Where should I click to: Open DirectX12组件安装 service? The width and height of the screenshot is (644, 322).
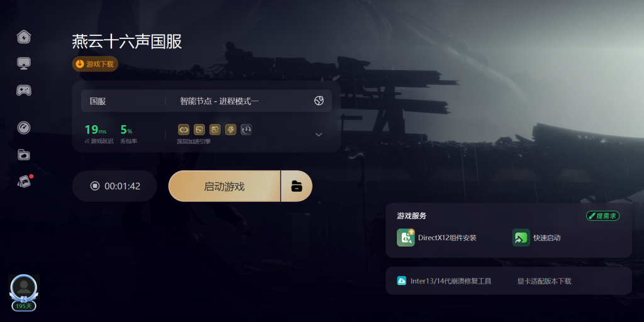pyautogui.click(x=436, y=238)
